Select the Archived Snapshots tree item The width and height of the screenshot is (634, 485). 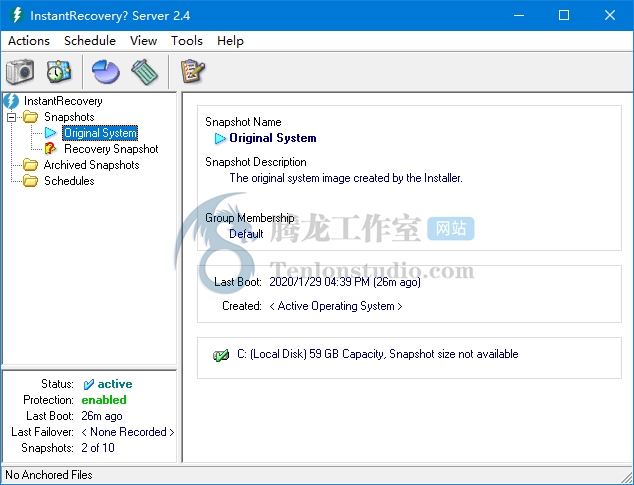tap(91, 165)
